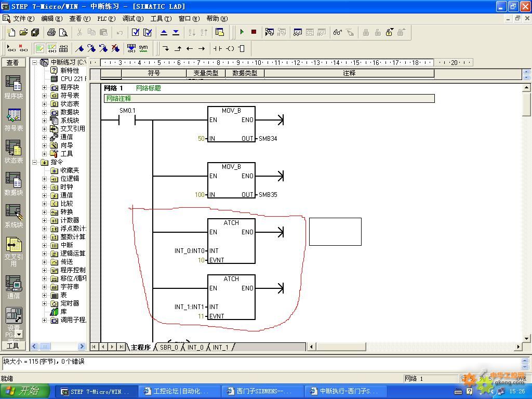532x399 pixels.
Task: Click the glasses Single Read icon
Action: click(x=338, y=32)
